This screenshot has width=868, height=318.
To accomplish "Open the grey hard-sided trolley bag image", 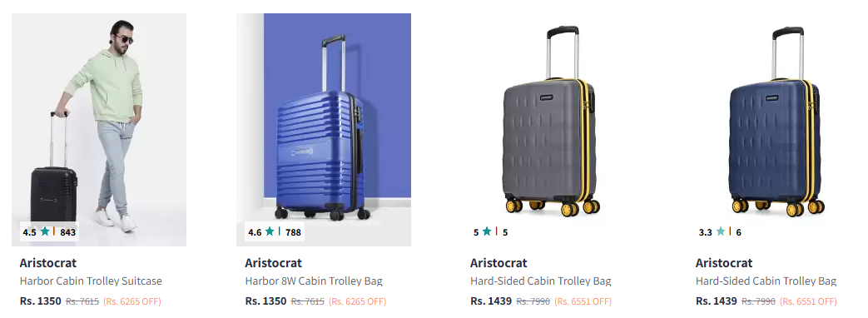I will [549, 130].
